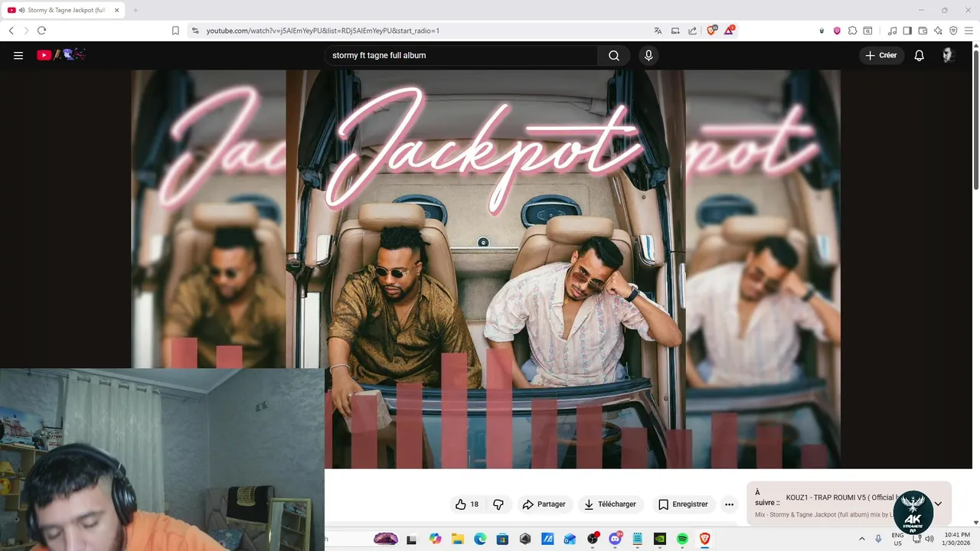Open the browser main menu
The image size is (980, 551).
[969, 31]
